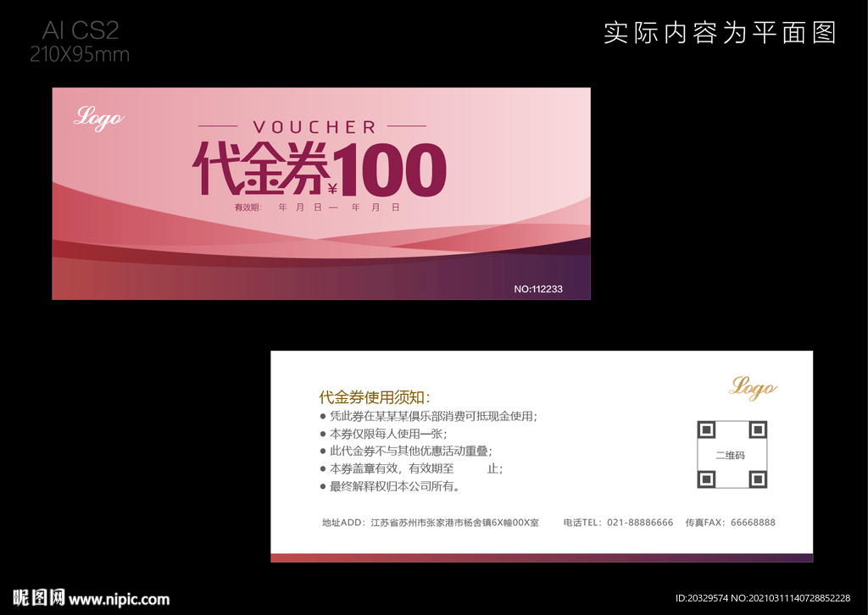Click the AI CS2 format label
This screenshot has width=868, height=615.
coord(81,30)
